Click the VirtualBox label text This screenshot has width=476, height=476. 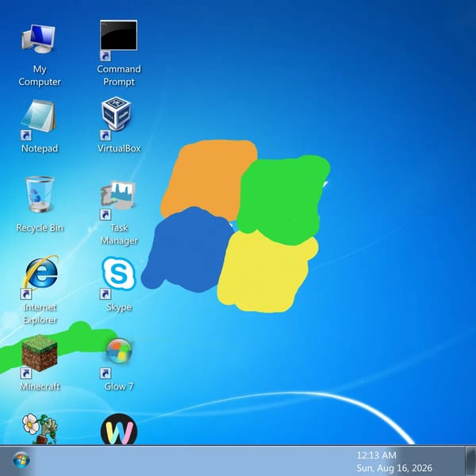point(119,148)
